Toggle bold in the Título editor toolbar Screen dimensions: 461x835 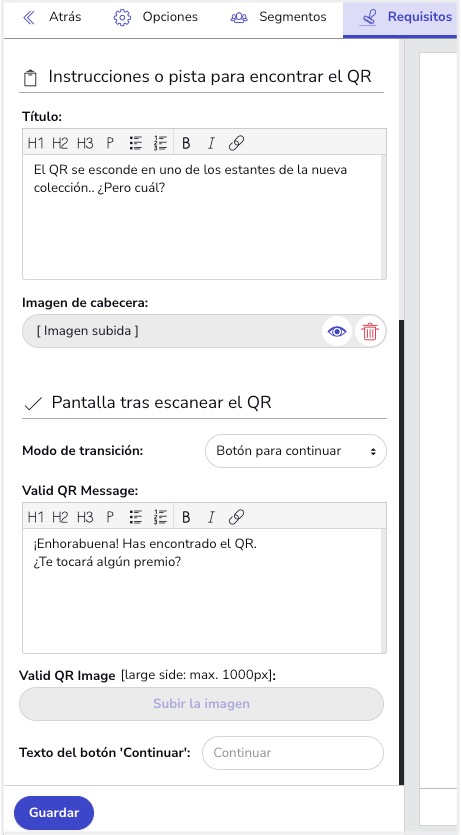[186, 143]
